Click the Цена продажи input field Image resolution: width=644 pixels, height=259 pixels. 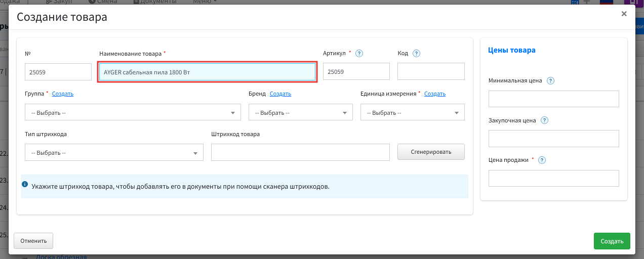pos(554,178)
